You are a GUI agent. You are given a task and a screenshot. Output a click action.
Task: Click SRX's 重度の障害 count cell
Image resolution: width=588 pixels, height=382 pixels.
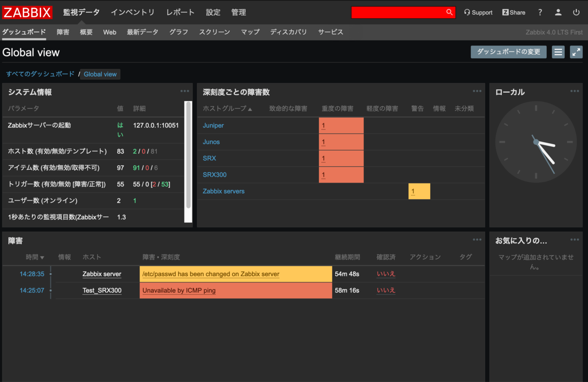pos(341,158)
